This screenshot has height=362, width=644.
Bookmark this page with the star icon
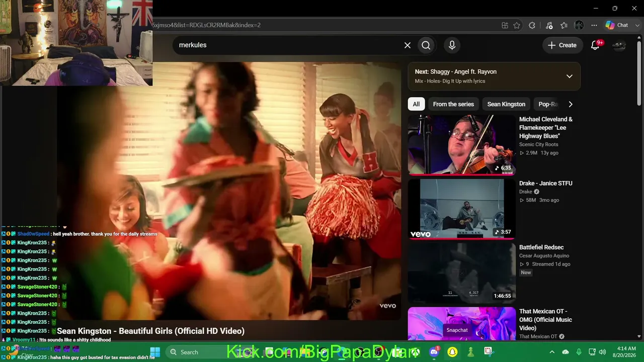(517, 25)
